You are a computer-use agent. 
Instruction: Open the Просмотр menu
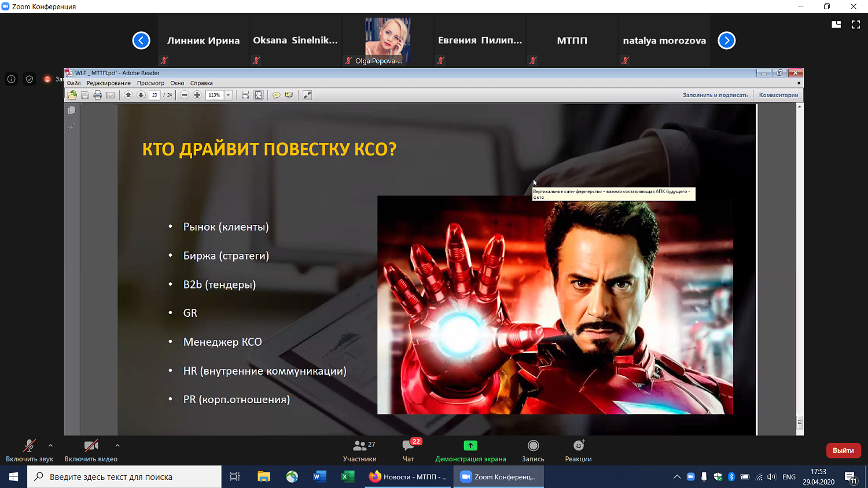[x=150, y=83]
